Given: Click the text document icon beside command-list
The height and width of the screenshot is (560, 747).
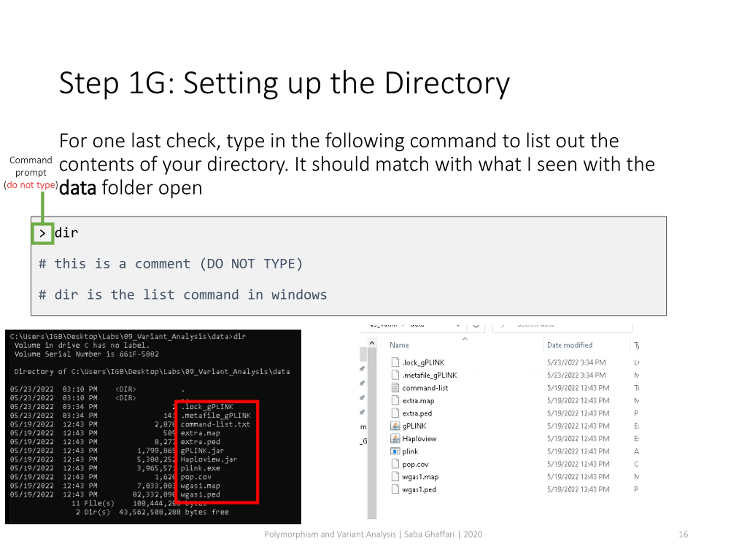Looking at the screenshot, I should tap(395, 388).
